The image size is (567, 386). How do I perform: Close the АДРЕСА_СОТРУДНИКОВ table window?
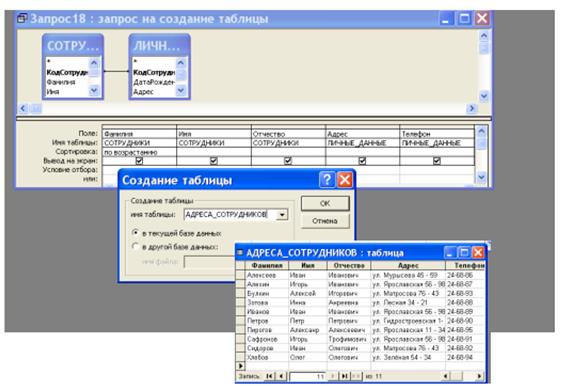tap(478, 252)
